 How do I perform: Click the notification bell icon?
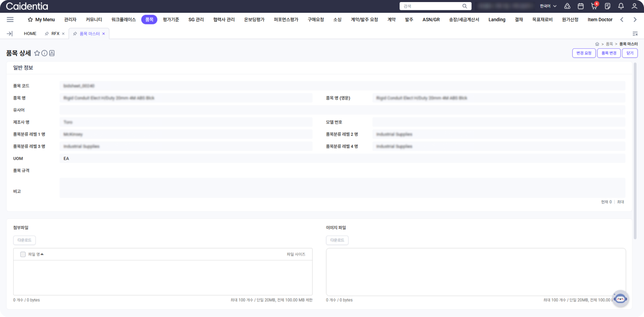coord(621,6)
